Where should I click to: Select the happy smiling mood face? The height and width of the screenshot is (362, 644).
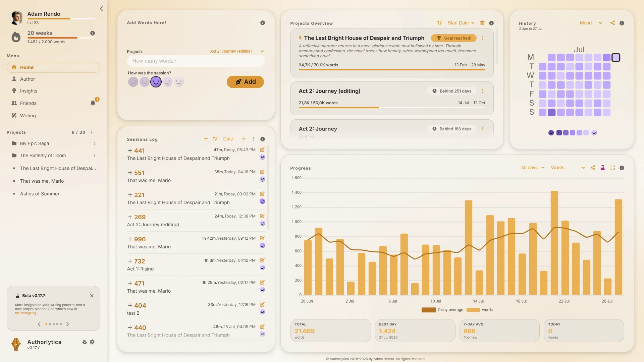[x=156, y=82]
